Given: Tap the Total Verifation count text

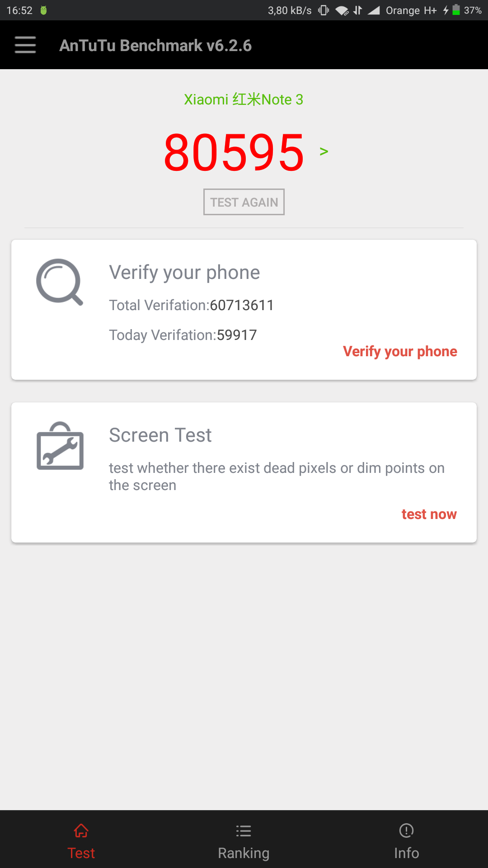Looking at the screenshot, I should click(192, 305).
